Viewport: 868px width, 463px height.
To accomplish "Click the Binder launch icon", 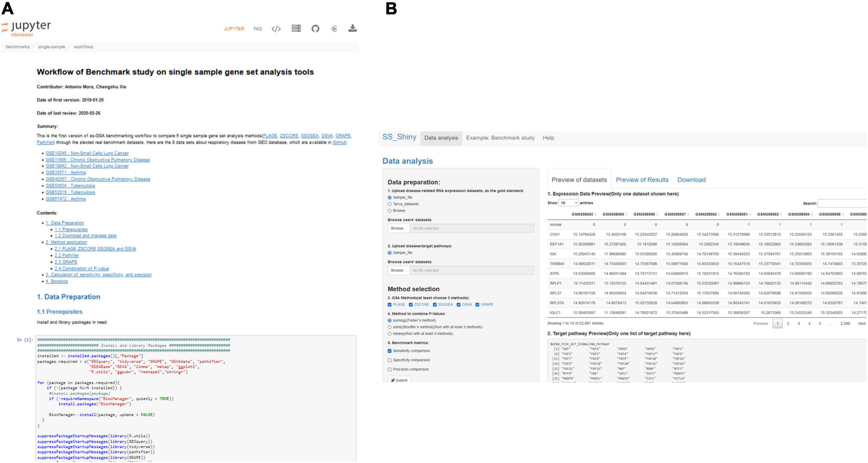I will pyautogui.click(x=334, y=29).
